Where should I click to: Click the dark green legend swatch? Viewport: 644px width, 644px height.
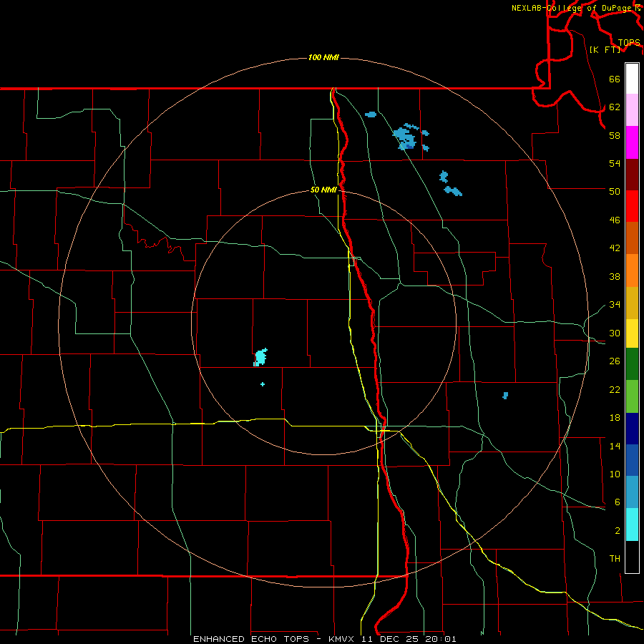tap(632, 364)
